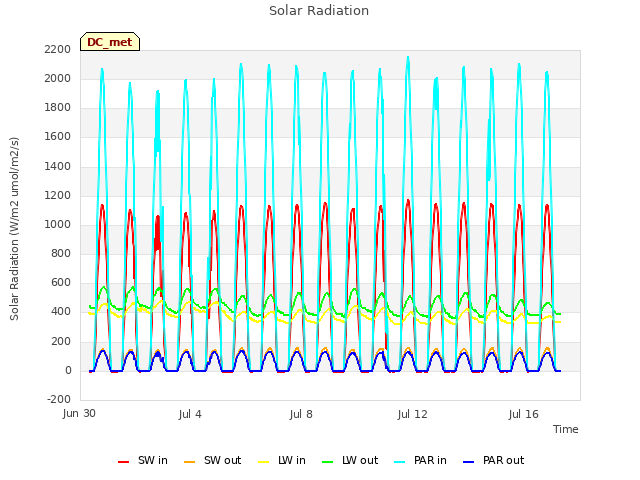The height and width of the screenshot is (480, 640).
Task: Click the Time axis label
Action: click(566, 429)
